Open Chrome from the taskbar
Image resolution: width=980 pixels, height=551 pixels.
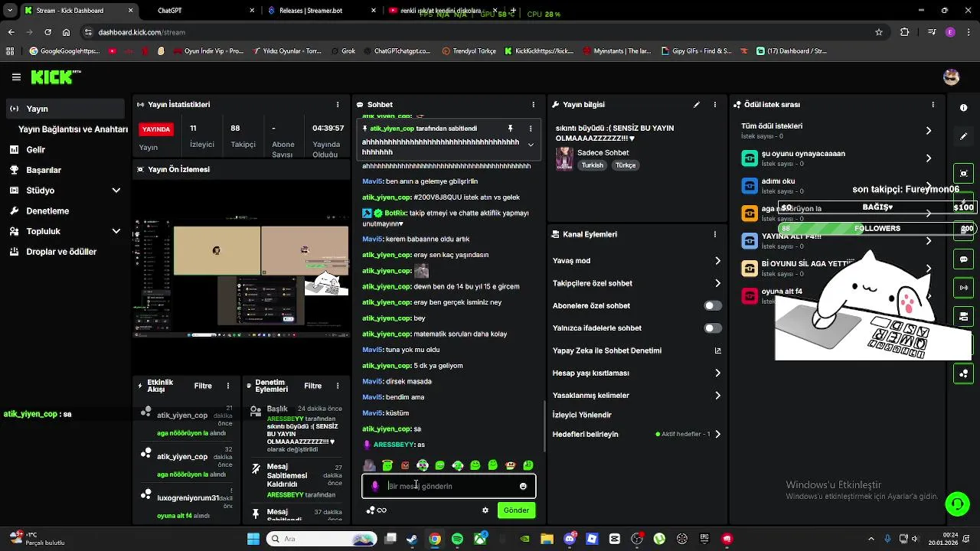pos(435,539)
